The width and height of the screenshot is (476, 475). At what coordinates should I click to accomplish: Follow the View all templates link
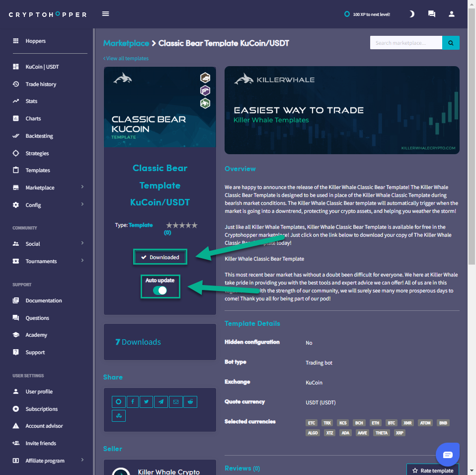point(126,58)
